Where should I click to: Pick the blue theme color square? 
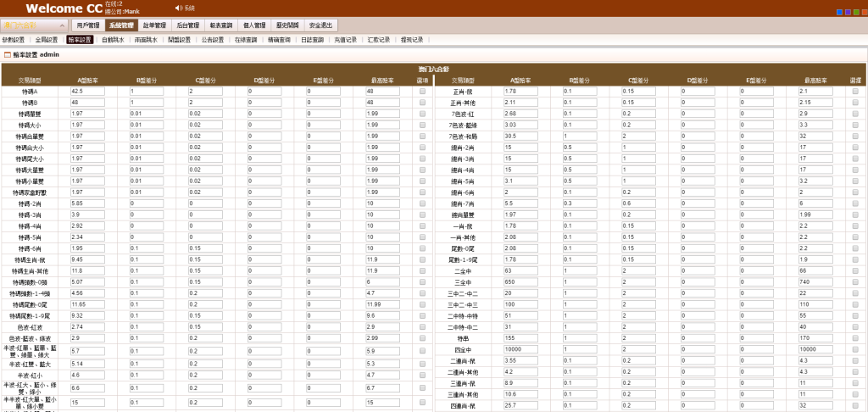pos(838,12)
